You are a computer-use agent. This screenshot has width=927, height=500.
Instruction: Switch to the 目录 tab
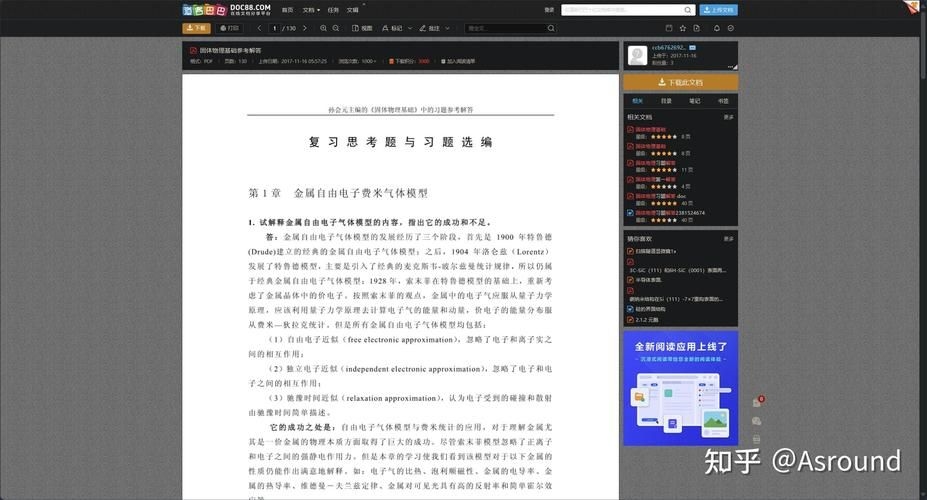coord(666,100)
